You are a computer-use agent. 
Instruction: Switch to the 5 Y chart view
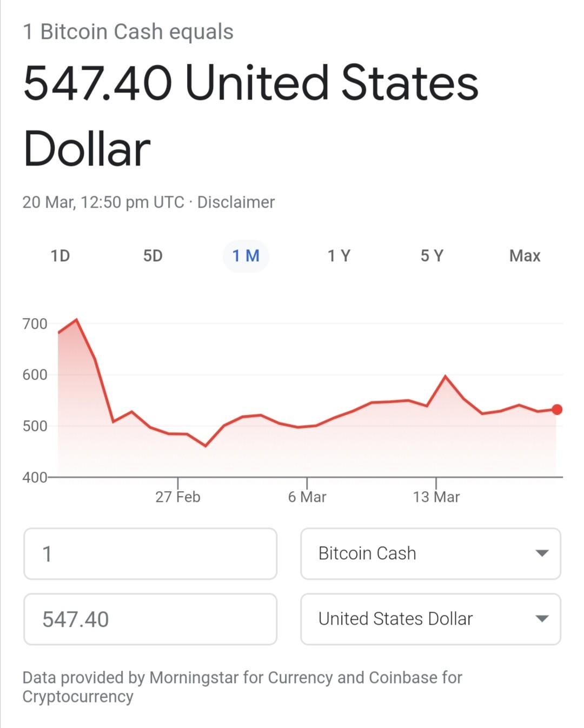click(432, 256)
